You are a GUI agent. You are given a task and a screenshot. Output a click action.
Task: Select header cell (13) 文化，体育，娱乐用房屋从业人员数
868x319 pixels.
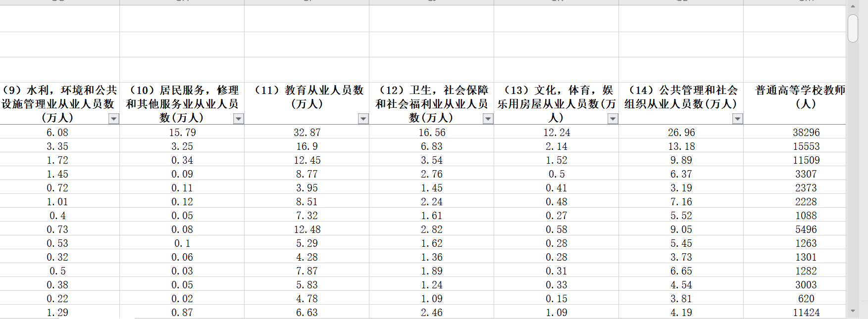(557, 104)
